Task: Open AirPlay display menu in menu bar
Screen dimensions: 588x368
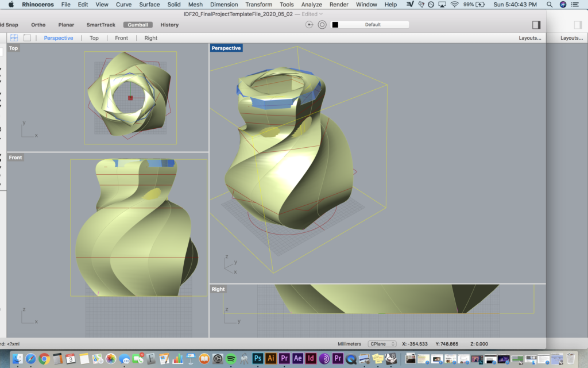Action: click(x=443, y=5)
